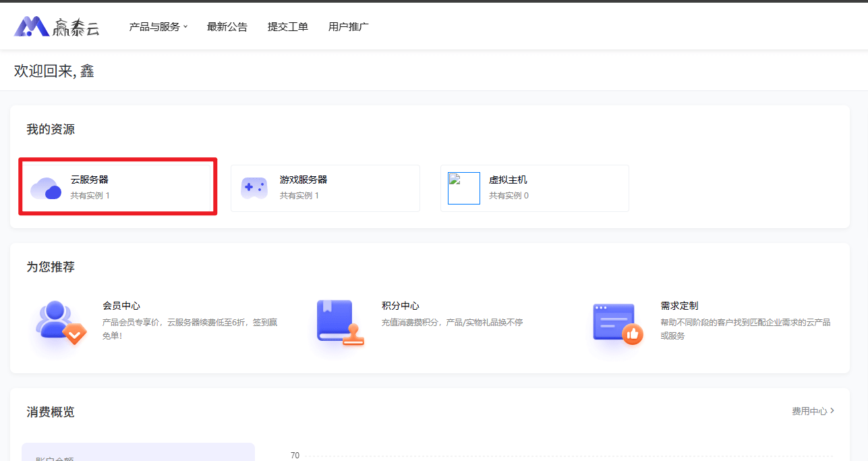Image resolution: width=868 pixels, height=461 pixels.
Task: Open the 提交工单 menu item
Action: tap(288, 27)
